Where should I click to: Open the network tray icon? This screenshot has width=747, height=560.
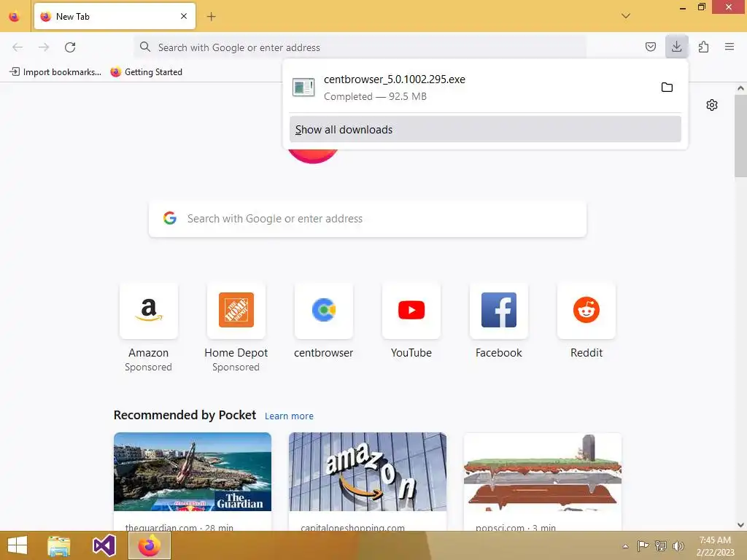661,545
